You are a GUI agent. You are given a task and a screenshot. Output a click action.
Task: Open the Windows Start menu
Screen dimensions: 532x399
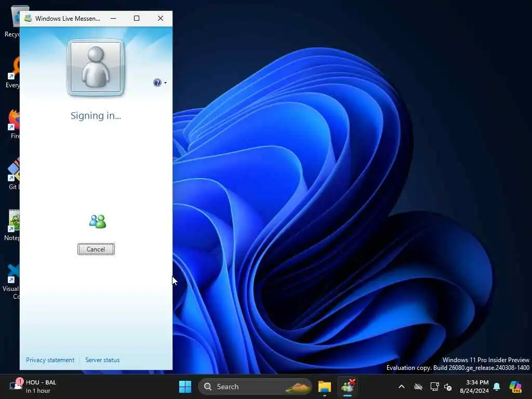185,387
